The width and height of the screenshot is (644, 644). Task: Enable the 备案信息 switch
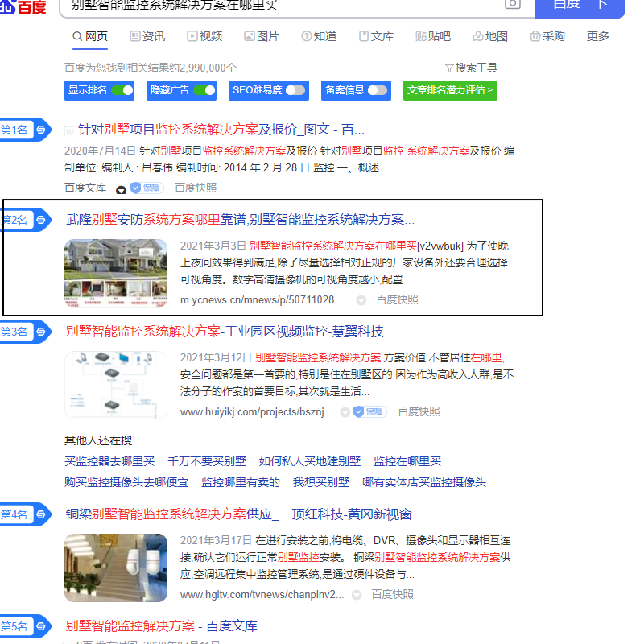pyautogui.click(x=378, y=90)
